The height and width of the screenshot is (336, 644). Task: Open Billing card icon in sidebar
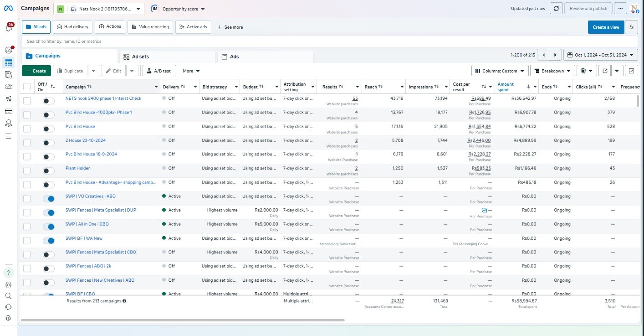tap(8, 111)
